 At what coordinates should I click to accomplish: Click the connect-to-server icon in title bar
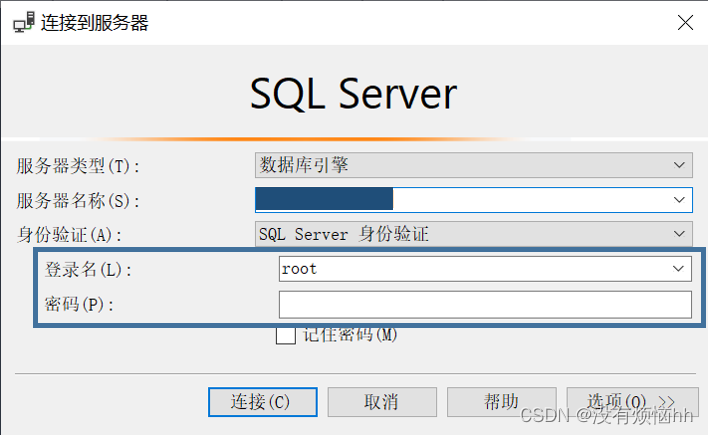(23, 22)
